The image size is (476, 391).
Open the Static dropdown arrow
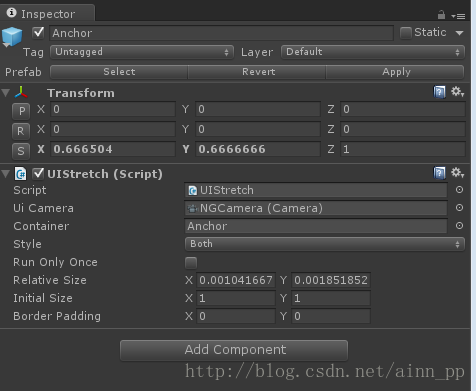point(459,33)
